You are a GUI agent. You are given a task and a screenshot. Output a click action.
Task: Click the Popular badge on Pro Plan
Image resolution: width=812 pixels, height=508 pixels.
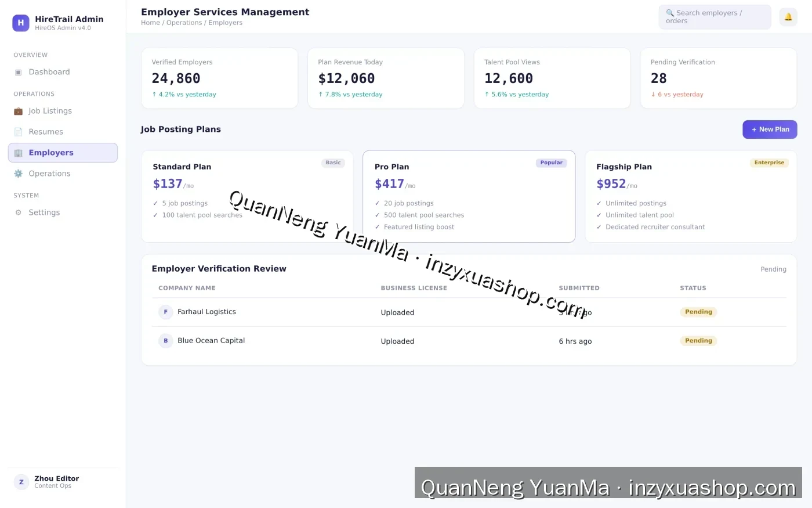[551, 163]
